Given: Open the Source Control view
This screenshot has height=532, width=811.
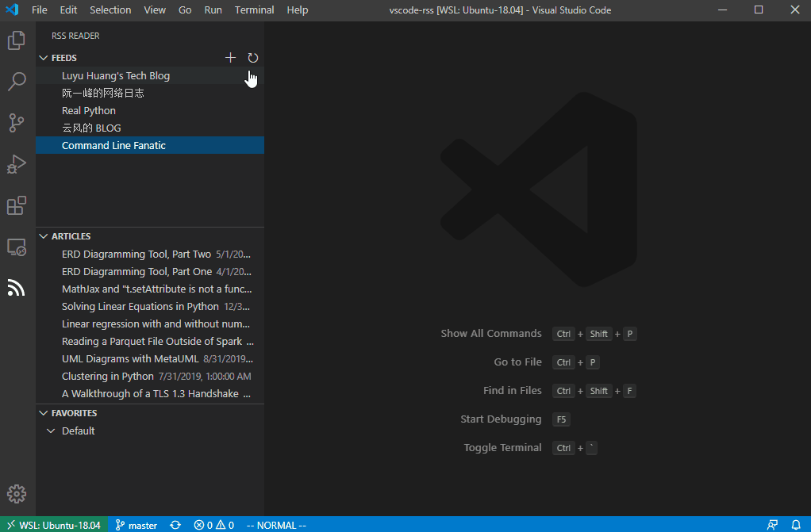Looking at the screenshot, I should [17, 123].
